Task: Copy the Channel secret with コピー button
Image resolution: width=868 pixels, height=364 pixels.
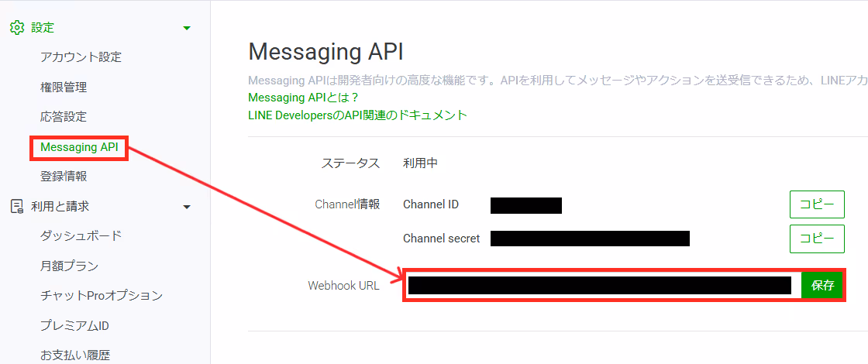Action: coord(817,239)
